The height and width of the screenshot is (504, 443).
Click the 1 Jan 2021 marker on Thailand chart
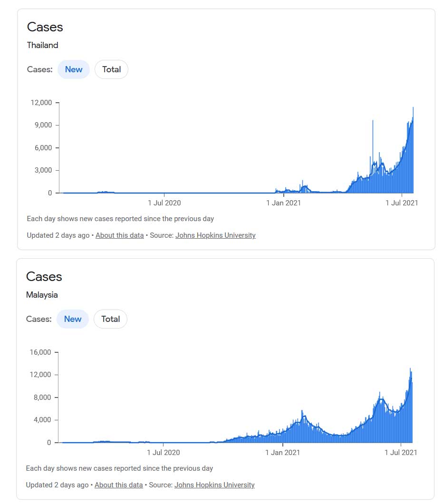tap(284, 203)
